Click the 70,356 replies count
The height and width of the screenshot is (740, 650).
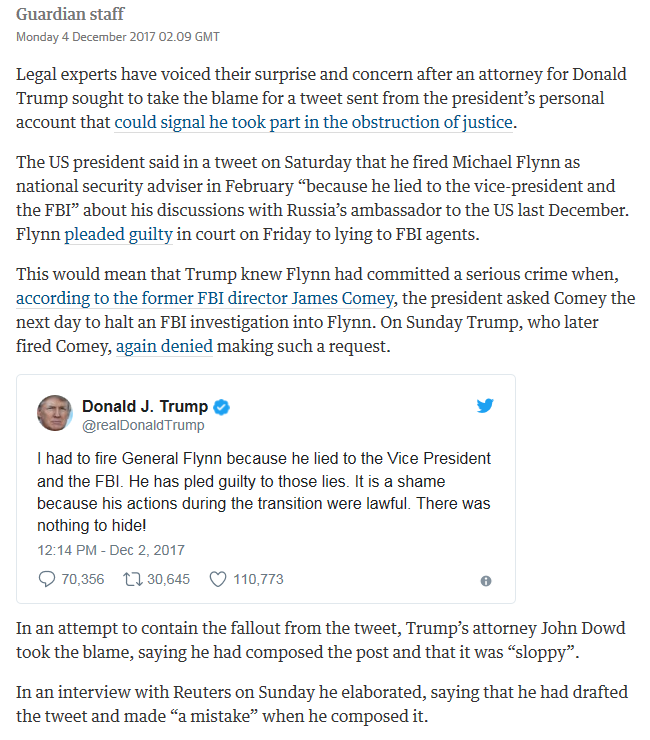click(x=83, y=579)
